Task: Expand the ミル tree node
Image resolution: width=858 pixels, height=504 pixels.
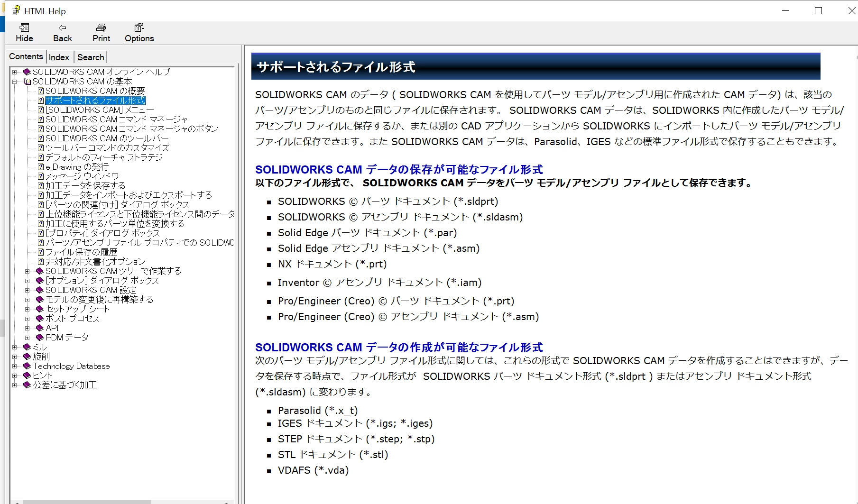Action: tap(15, 347)
